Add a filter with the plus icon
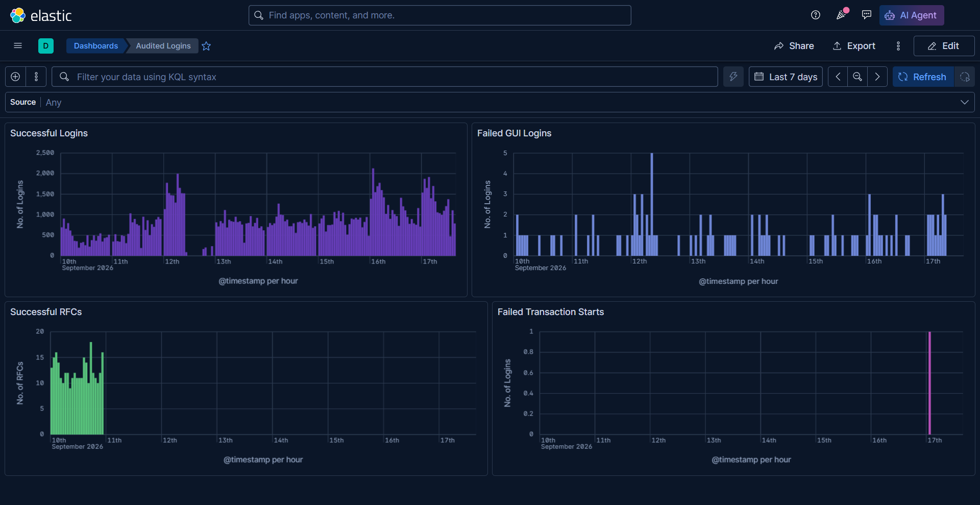 click(x=15, y=77)
